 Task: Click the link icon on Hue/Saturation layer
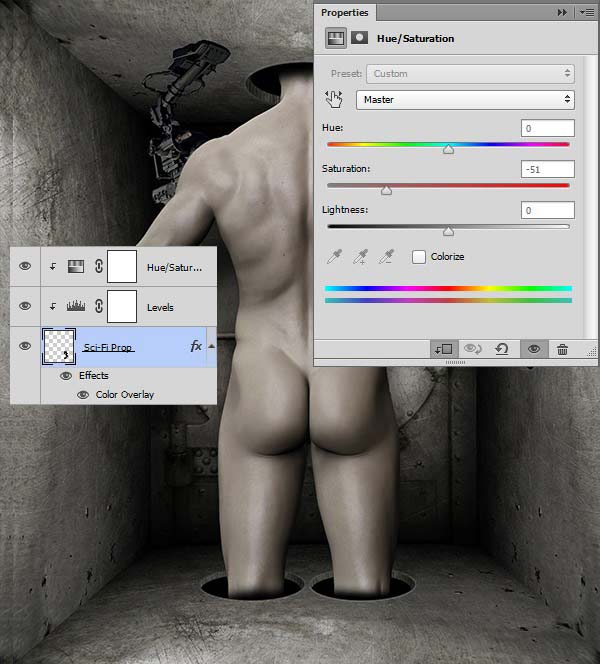[99, 266]
